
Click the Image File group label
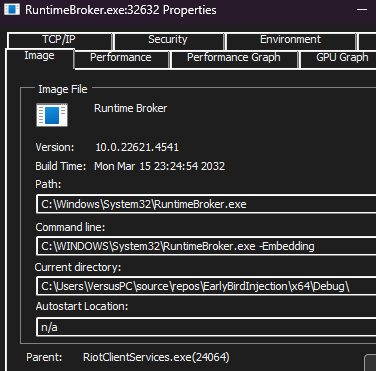pyautogui.click(x=63, y=89)
